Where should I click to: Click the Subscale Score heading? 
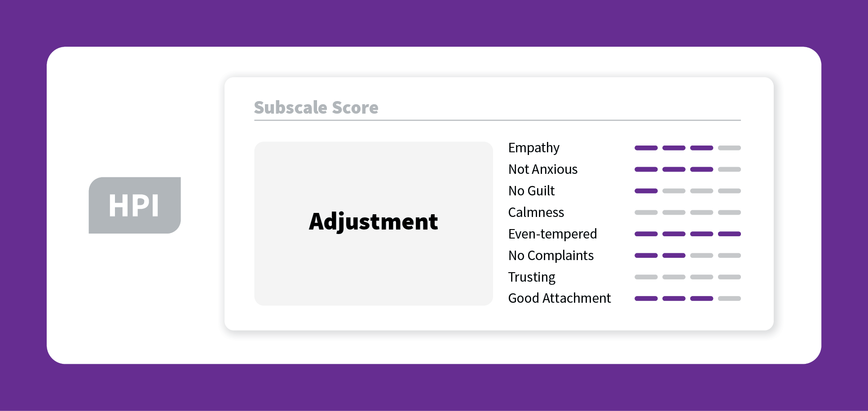point(316,108)
